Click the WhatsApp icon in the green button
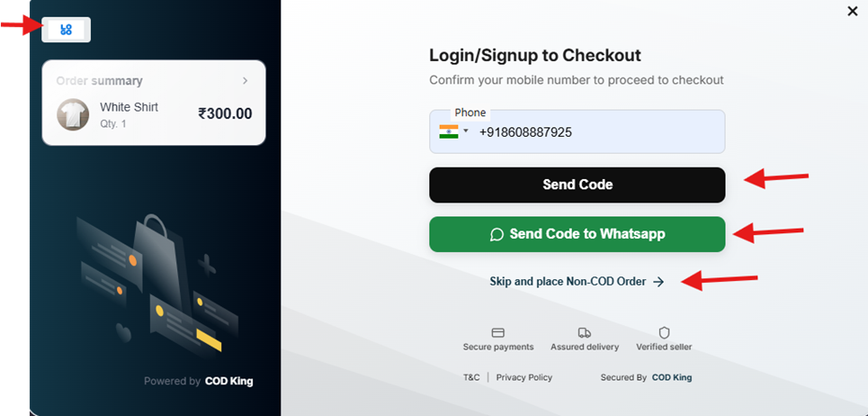This screenshot has width=868, height=416. [x=497, y=234]
